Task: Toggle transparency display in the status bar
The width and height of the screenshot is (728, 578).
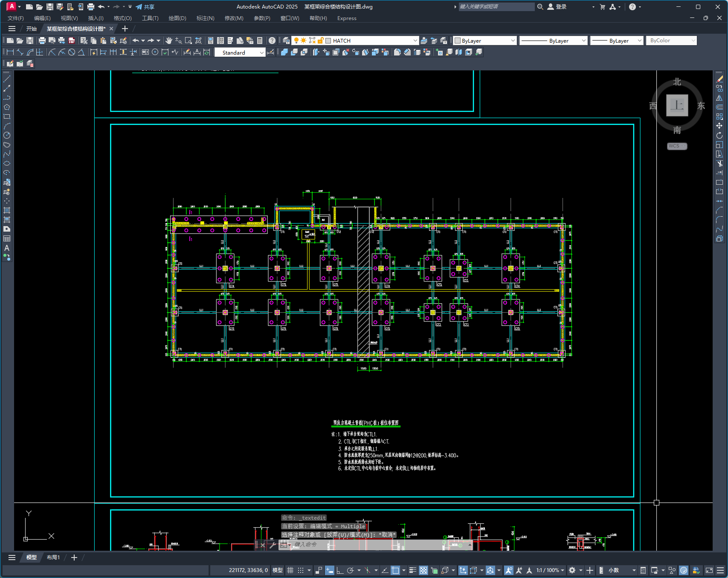Action: [423, 570]
